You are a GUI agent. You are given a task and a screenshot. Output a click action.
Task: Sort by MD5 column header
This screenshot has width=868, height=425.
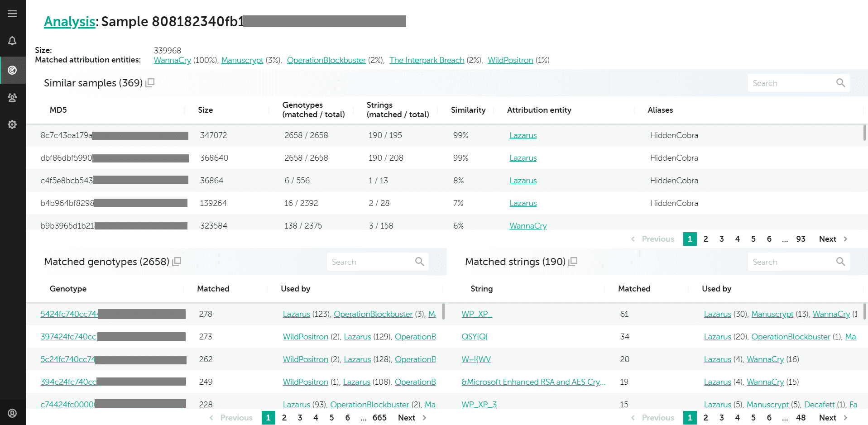(x=58, y=110)
